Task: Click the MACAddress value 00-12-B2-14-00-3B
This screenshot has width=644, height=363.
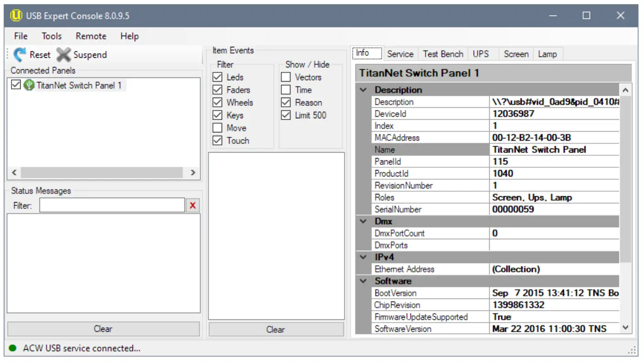Action: (532, 137)
